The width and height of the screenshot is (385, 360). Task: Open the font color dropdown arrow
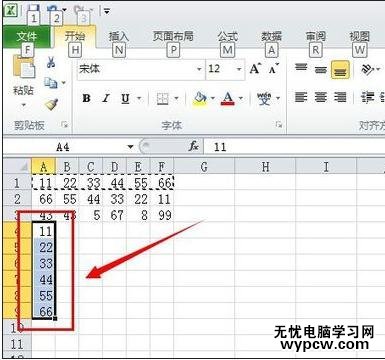tap(240, 99)
